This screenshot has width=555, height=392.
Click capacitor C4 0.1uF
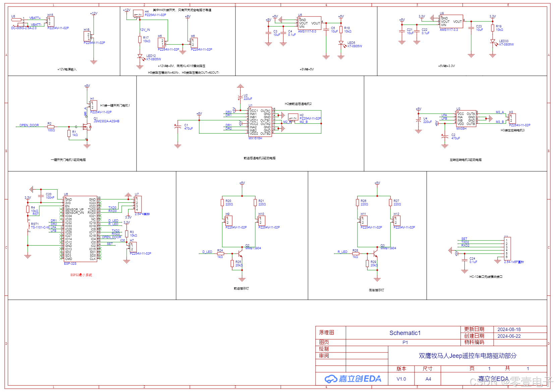pyautogui.click(x=283, y=33)
